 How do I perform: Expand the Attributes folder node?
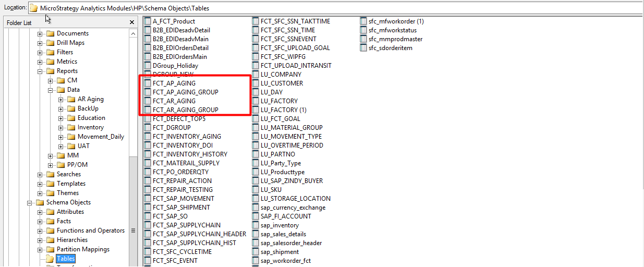pos(40,212)
